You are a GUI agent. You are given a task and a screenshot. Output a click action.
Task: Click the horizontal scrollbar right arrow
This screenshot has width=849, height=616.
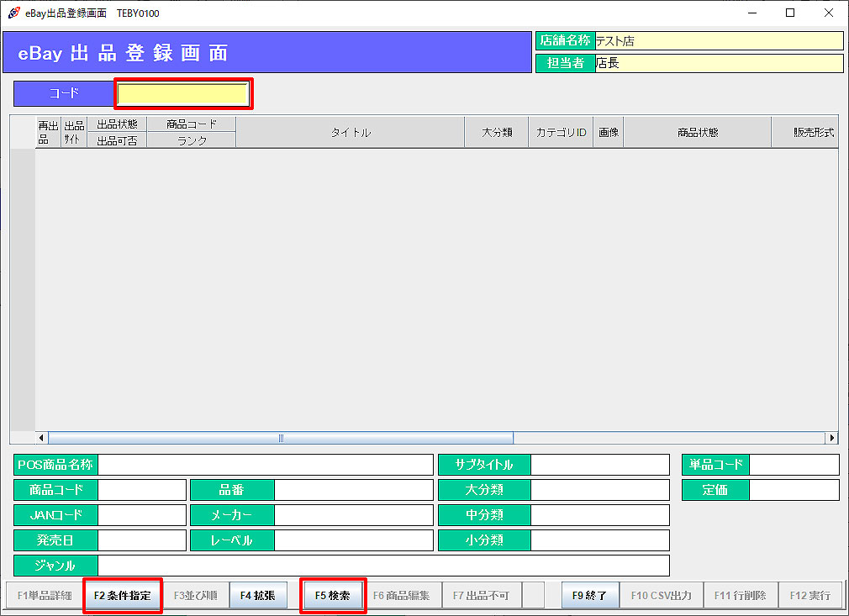coord(831,438)
